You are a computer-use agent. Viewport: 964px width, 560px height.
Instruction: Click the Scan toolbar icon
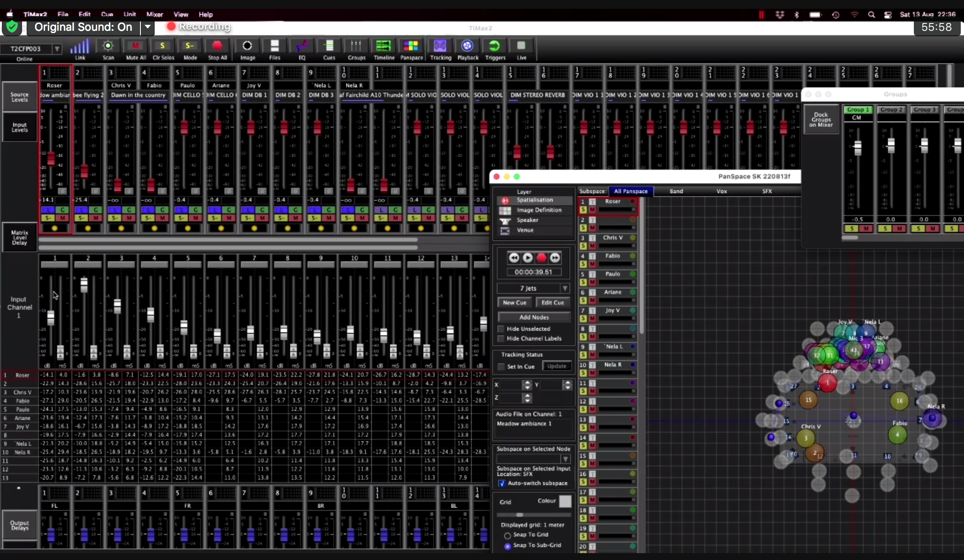tap(108, 46)
